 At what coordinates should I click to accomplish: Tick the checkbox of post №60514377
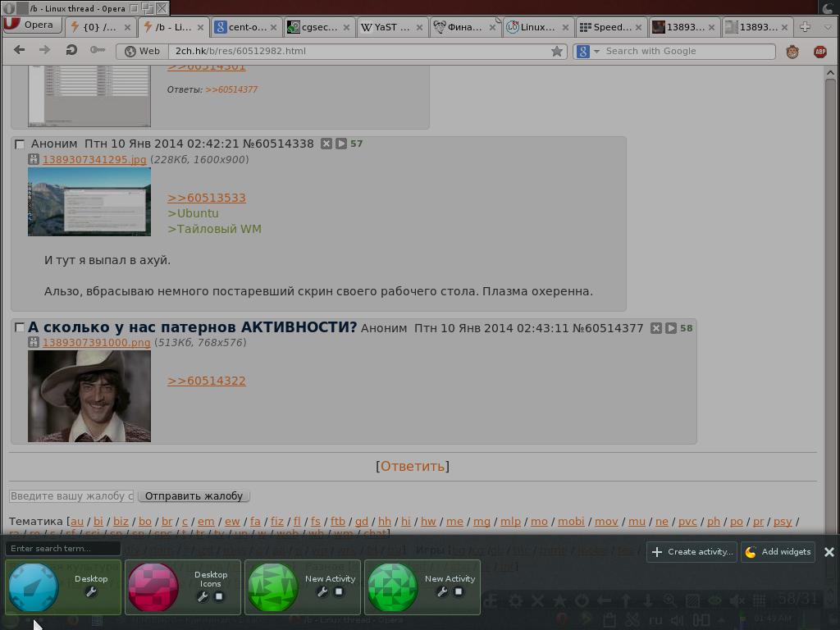[20, 327]
